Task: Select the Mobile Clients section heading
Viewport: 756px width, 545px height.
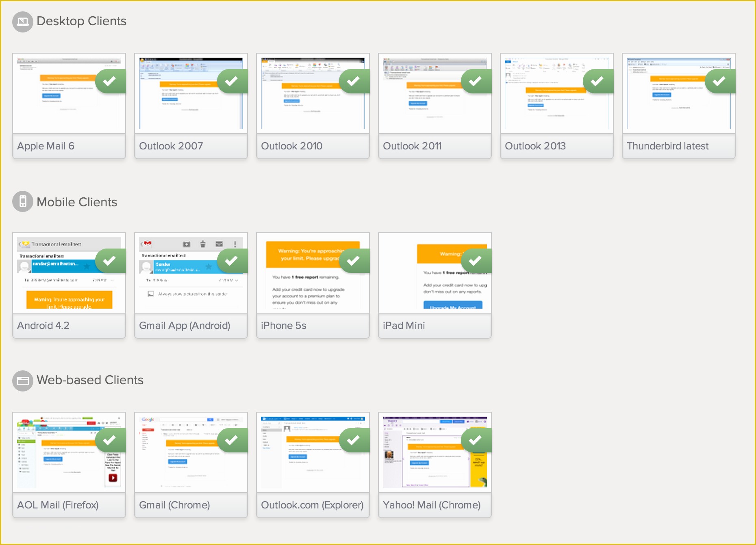Action: 77,202
